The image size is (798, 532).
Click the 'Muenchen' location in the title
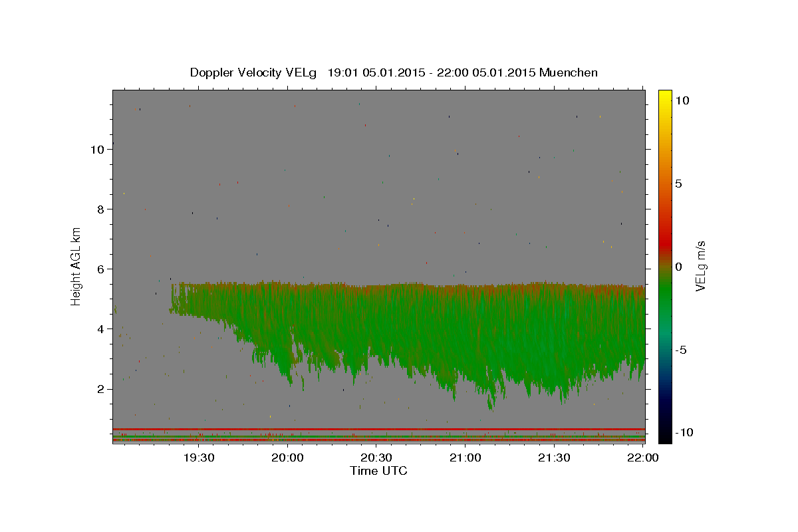point(569,72)
